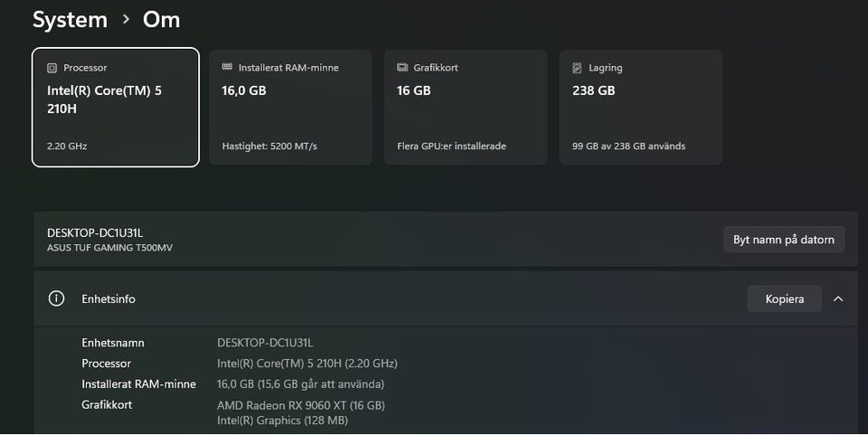Click Byt namn på datorn button
The width and height of the screenshot is (868, 435).
click(784, 240)
